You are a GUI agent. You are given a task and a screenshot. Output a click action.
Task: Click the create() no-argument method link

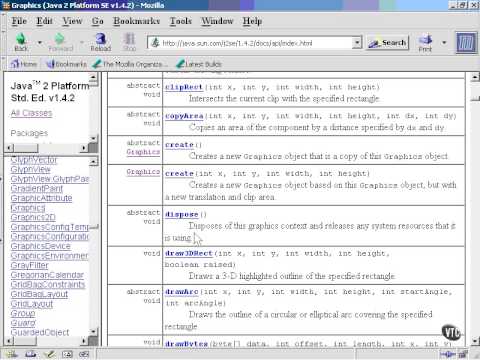click(x=179, y=145)
